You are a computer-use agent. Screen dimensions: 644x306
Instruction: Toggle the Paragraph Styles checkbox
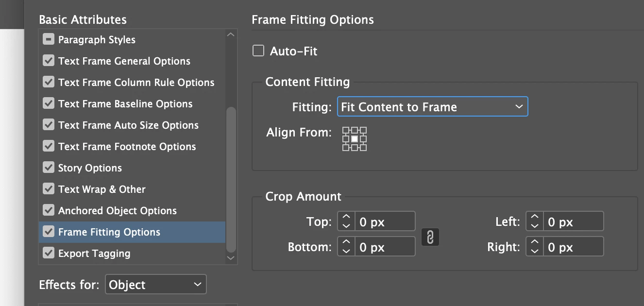[49, 40]
